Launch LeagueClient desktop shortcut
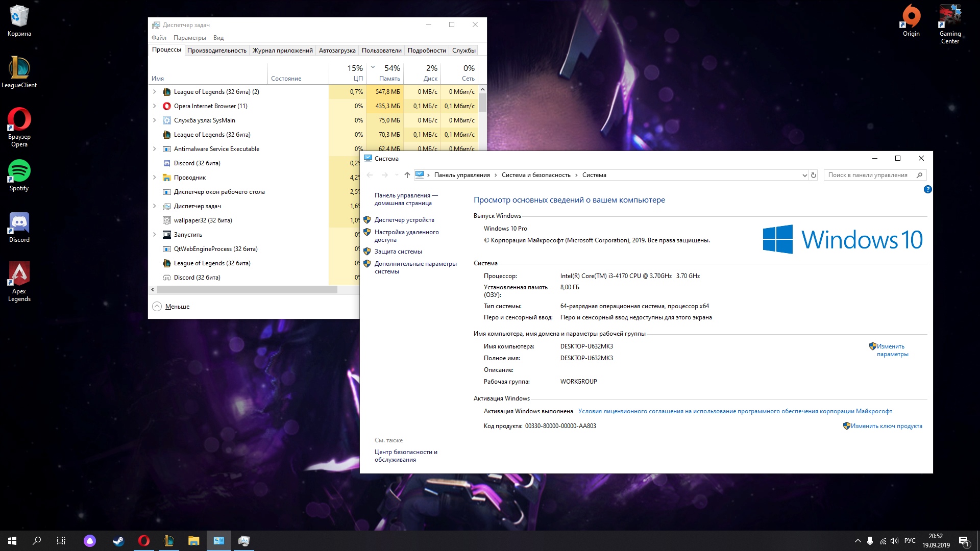The image size is (980, 551). 19,72
